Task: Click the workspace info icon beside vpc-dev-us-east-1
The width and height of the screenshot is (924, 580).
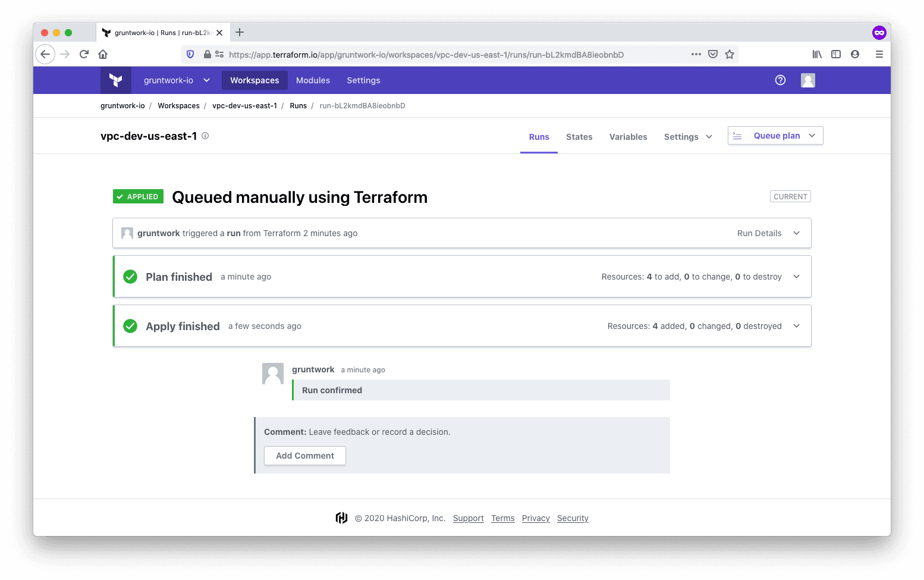Action: tap(205, 136)
